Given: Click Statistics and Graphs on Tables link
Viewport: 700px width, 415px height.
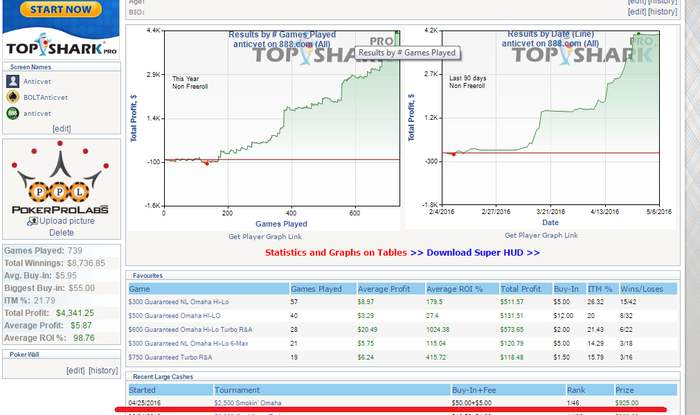Looking at the screenshot, I should coord(336,253).
